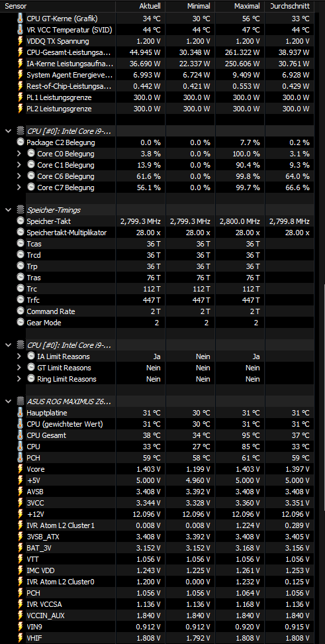Click thermometer icon beside PCH temperature row
This screenshot has width=325, height=644.
click(x=21, y=457)
